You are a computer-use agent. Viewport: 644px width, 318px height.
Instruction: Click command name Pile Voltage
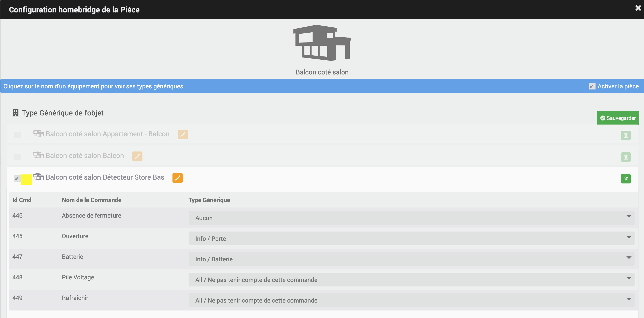click(78, 277)
